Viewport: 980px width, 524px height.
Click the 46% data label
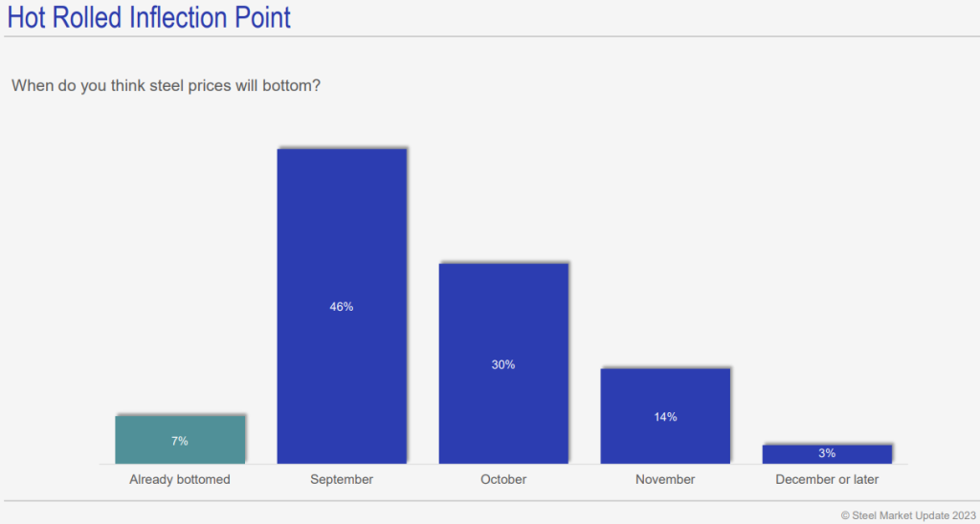pyautogui.click(x=342, y=307)
